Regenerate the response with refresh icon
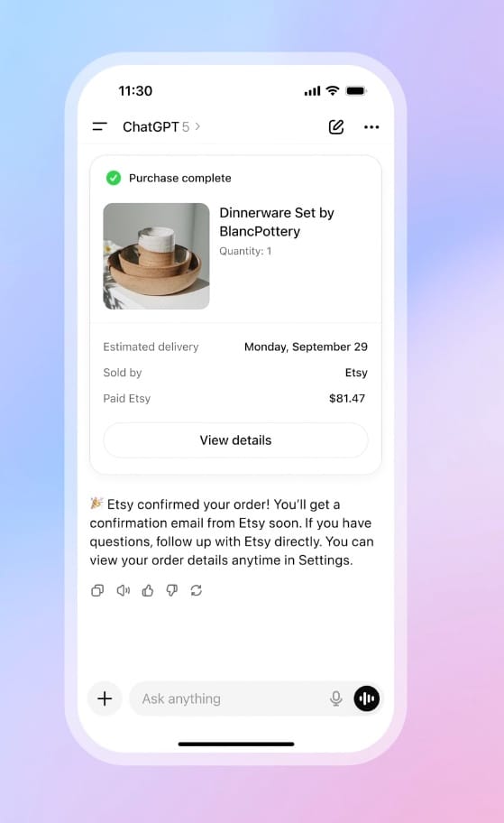 (x=197, y=590)
